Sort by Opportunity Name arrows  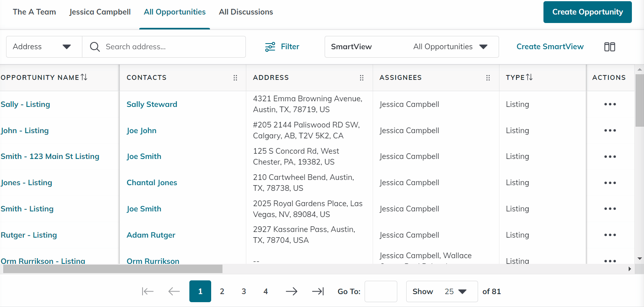pos(84,77)
